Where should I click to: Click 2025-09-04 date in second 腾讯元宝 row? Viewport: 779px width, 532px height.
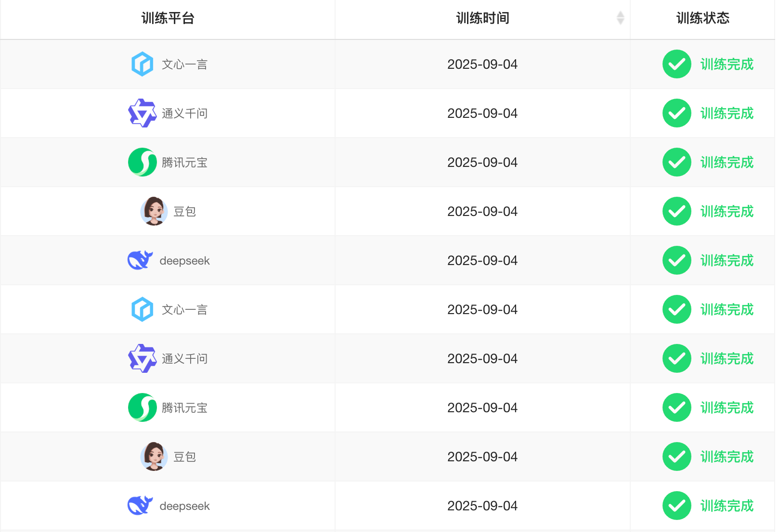click(482, 408)
